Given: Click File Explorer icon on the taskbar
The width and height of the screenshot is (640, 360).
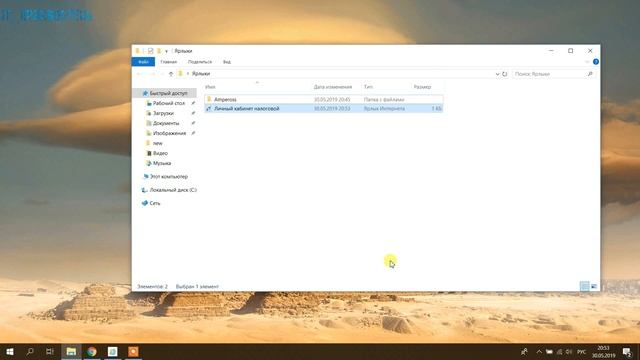Looking at the screenshot, I should coord(71,351).
